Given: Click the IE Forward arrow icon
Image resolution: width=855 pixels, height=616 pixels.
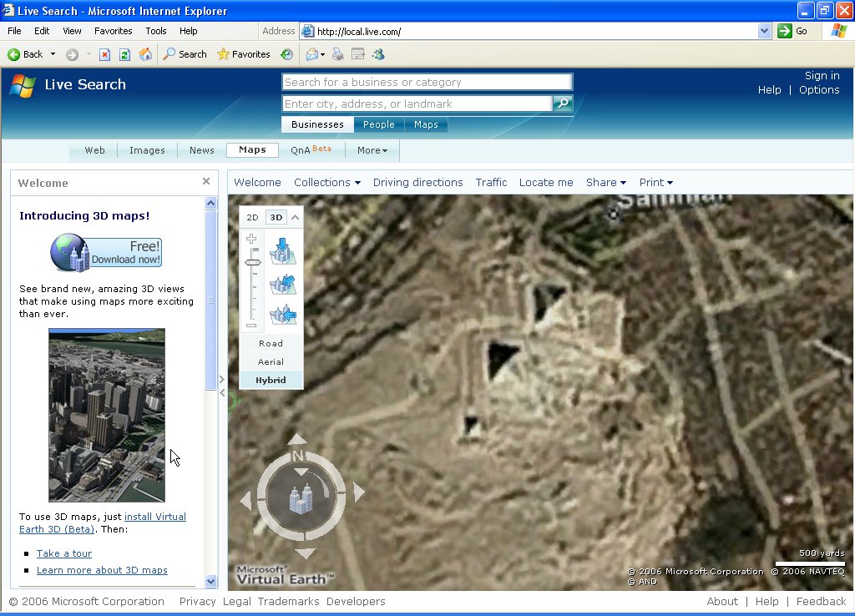Looking at the screenshot, I should [x=72, y=54].
